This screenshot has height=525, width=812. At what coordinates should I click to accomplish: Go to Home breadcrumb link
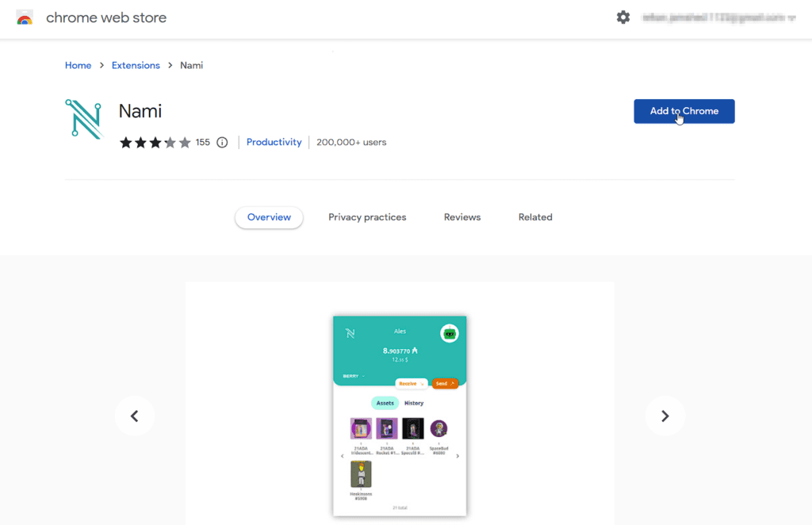pyautogui.click(x=79, y=66)
